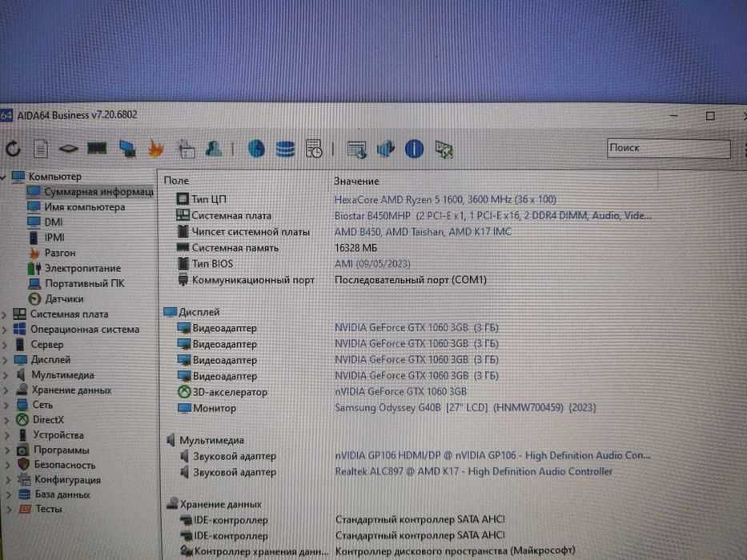Click the list download toolbar icon
747x560 pixels.
[x=357, y=150]
